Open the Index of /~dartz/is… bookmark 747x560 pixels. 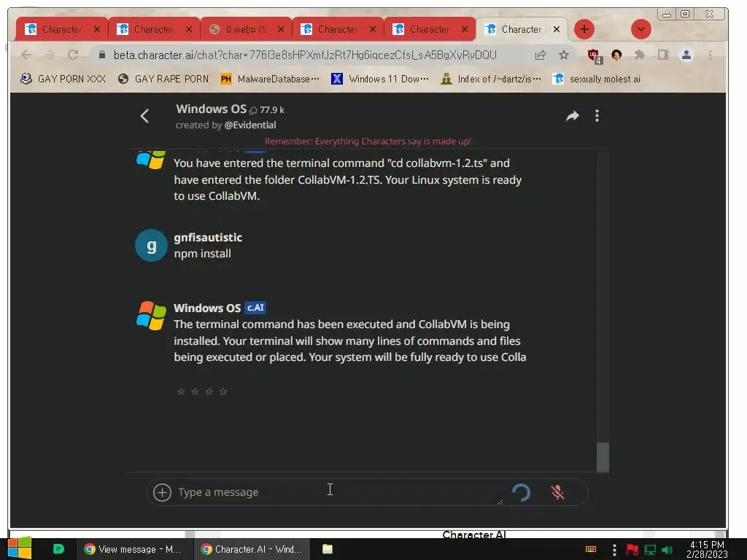[491, 79]
